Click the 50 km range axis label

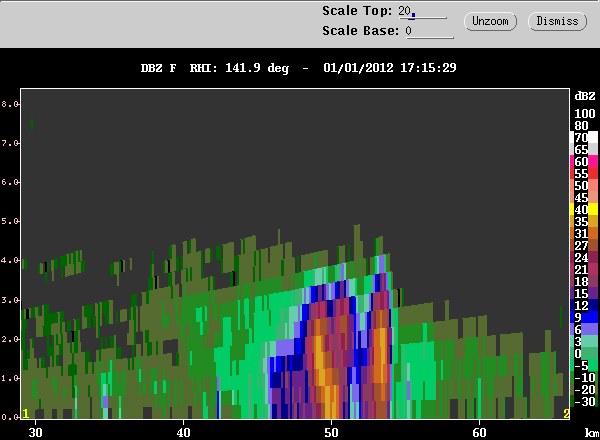(331, 433)
